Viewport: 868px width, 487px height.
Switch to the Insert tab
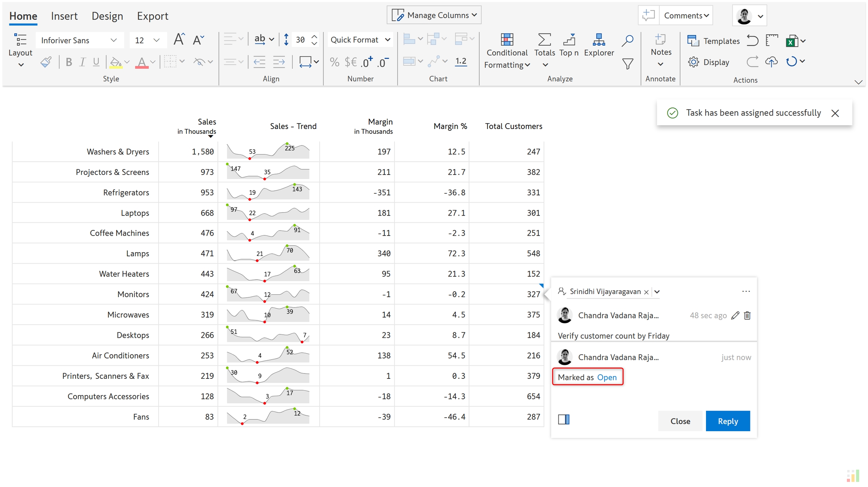[64, 16]
